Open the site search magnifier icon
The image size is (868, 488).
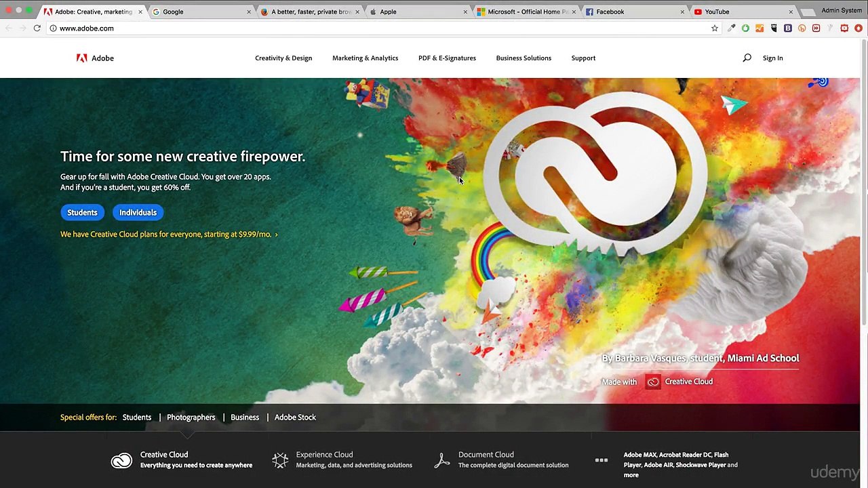(x=747, y=58)
